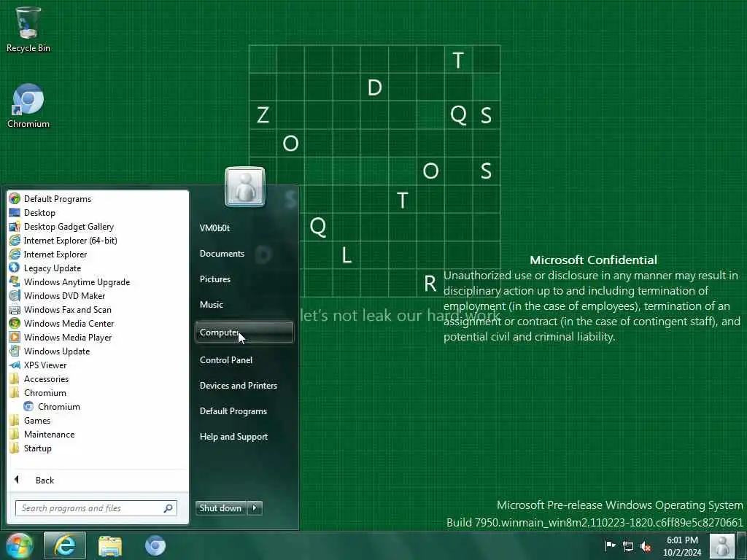The width and height of the screenshot is (747, 560).
Task: Click the Windows Media Player icon
Action: click(15, 337)
